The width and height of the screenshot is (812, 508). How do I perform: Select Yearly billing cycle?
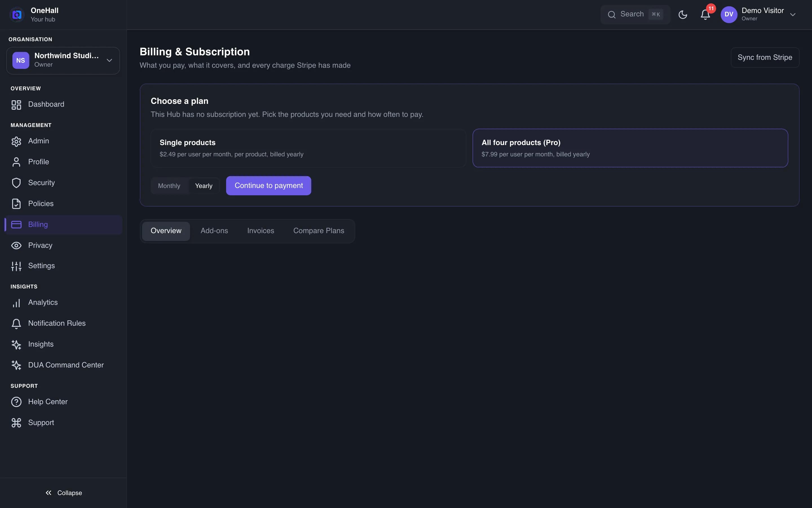[204, 186]
